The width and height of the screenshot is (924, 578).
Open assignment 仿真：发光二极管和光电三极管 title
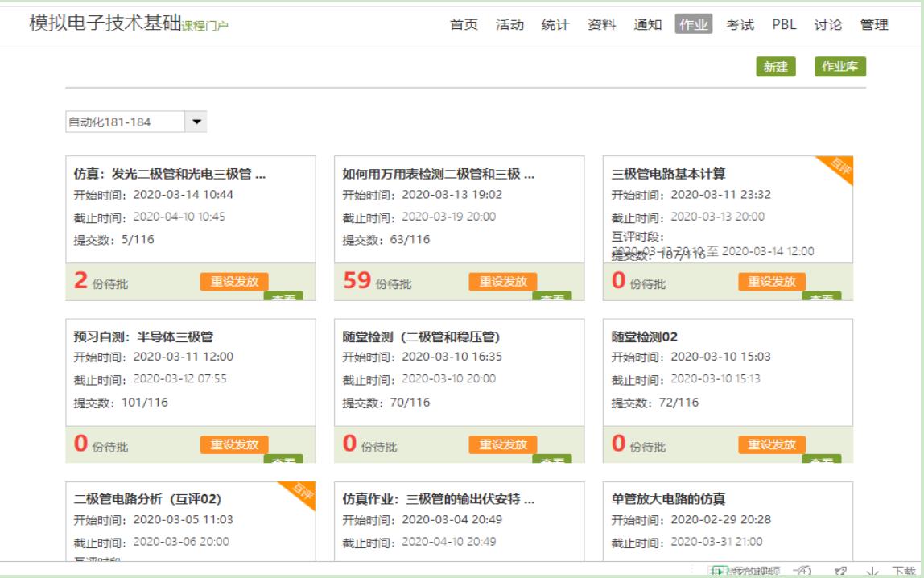tap(169, 174)
